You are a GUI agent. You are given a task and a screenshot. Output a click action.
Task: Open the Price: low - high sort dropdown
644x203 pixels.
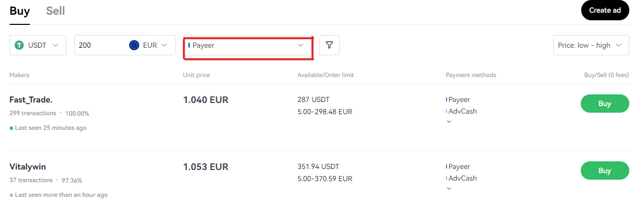point(591,45)
